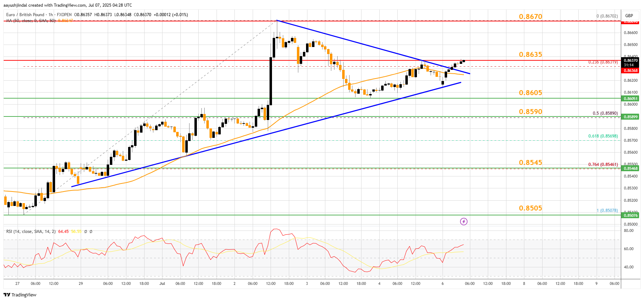Click the date 27 on time axis
This screenshot has width=644, height=301.
tap(18, 283)
